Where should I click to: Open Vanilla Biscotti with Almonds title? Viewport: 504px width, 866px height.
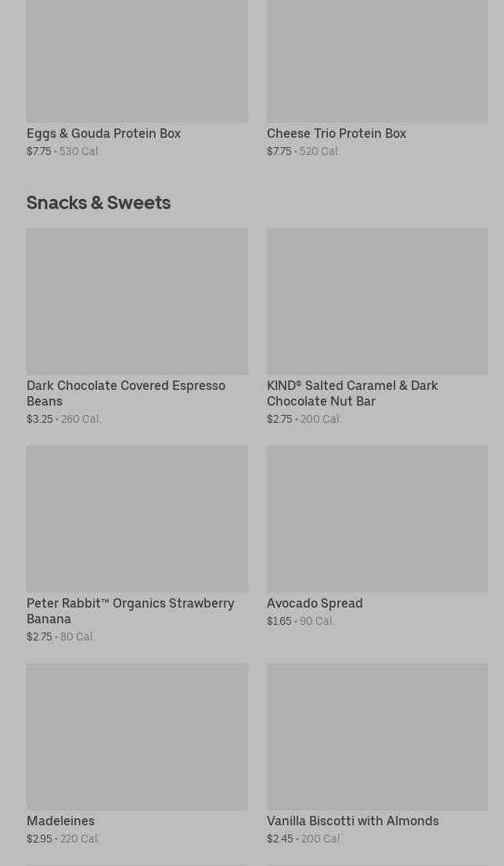point(352,821)
